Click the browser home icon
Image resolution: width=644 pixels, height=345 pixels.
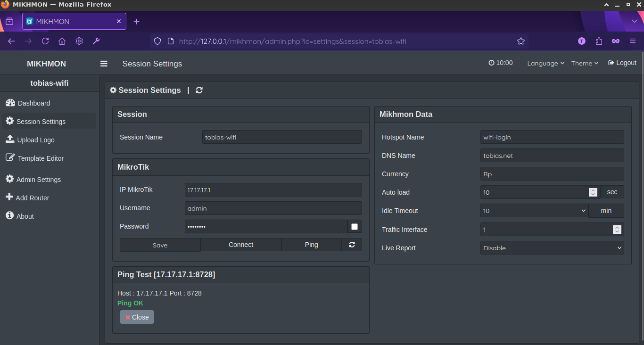tap(62, 41)
